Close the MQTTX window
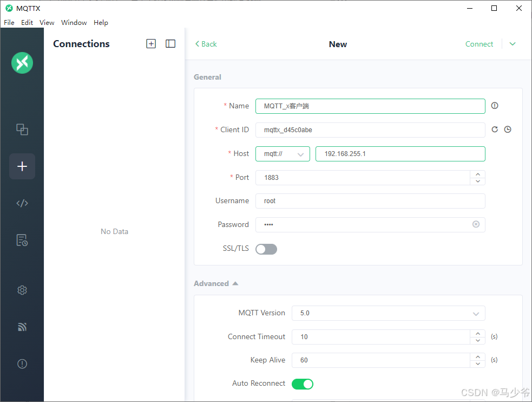Image resolution: width=532 pixels, height=402 pixels. [x=519, y=8]
